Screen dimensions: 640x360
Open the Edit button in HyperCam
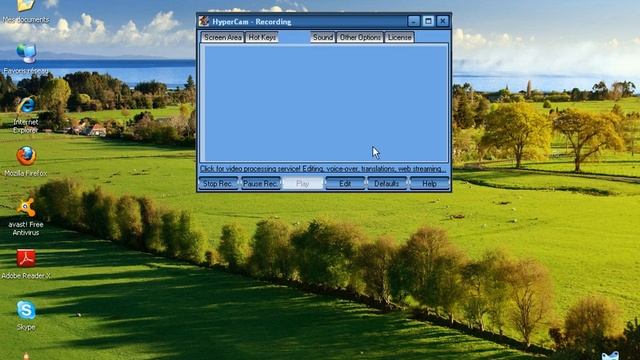coord(345,184)
